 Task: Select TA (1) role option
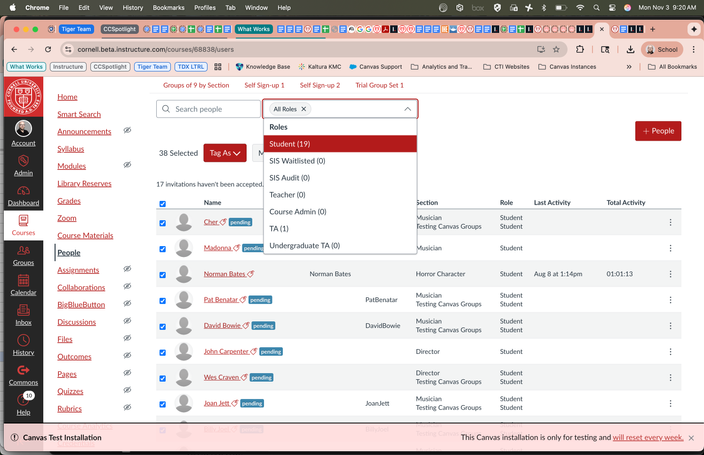click(340, 229)
